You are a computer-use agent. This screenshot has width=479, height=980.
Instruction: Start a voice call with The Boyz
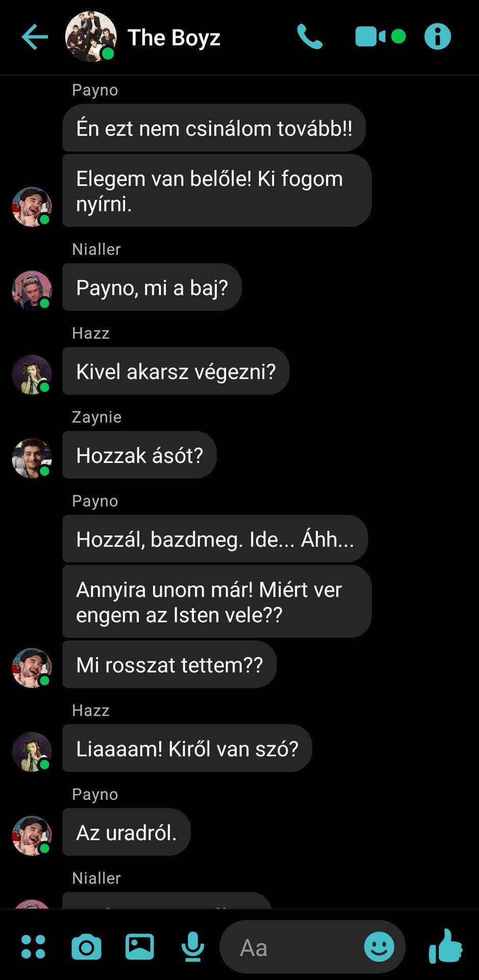(x=310, y=37)
